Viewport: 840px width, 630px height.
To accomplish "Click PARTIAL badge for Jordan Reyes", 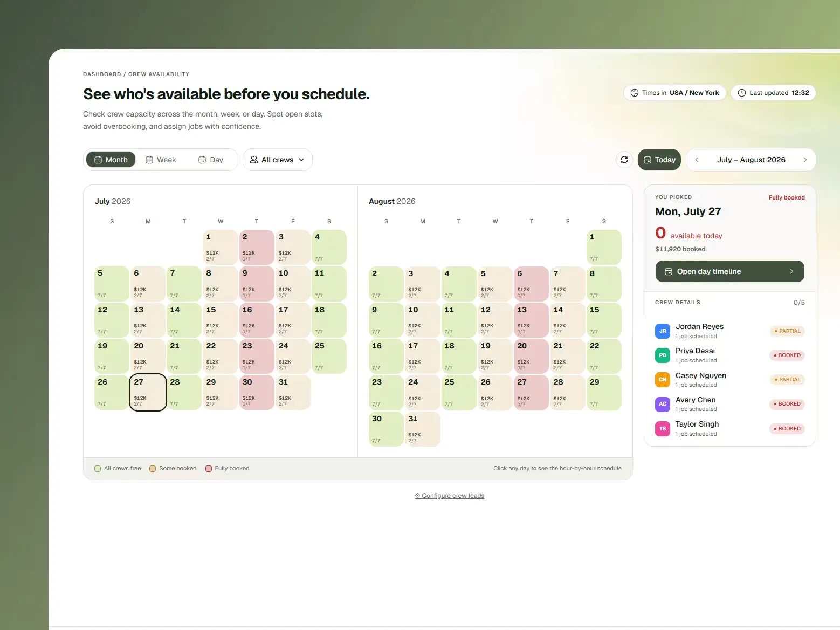I will (x=787, y=331).
